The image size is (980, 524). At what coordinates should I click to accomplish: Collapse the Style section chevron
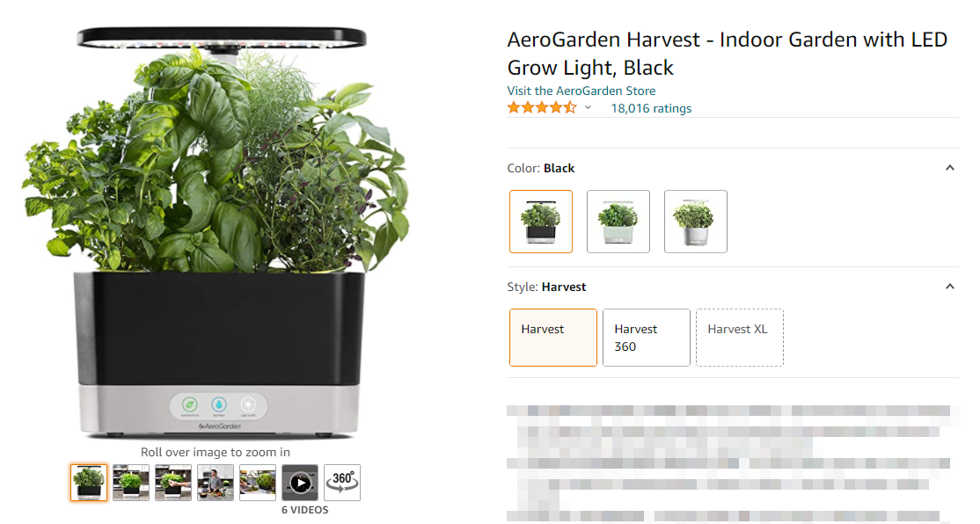click(950, 286)
